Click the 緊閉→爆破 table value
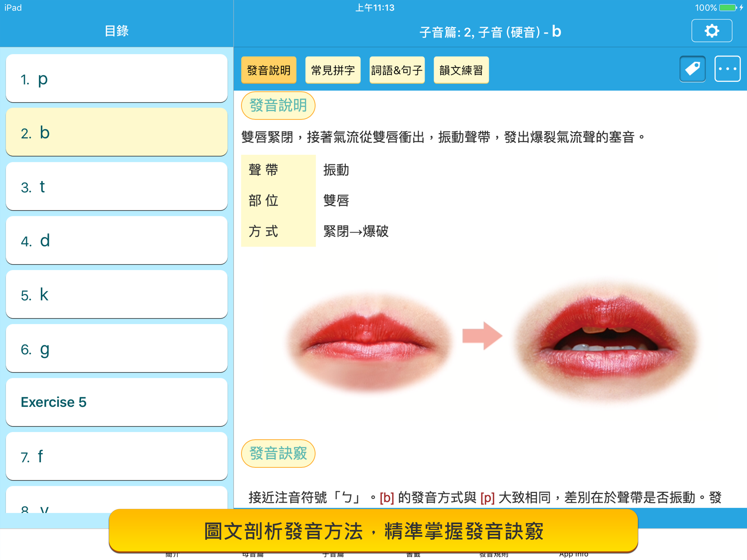The width and height of the screenshot is (747, 560). [x=356, y=231]
